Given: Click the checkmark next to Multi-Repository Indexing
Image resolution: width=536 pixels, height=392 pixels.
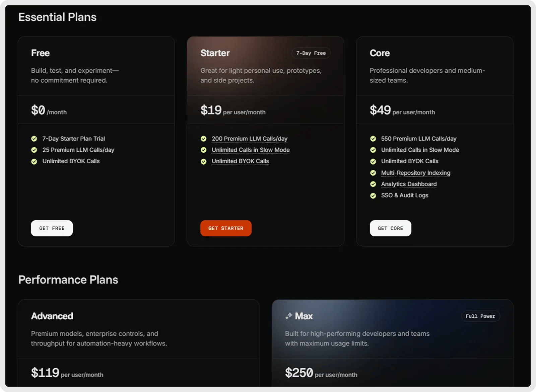Looking at the screenshot, I should click(x=373, y=173).
